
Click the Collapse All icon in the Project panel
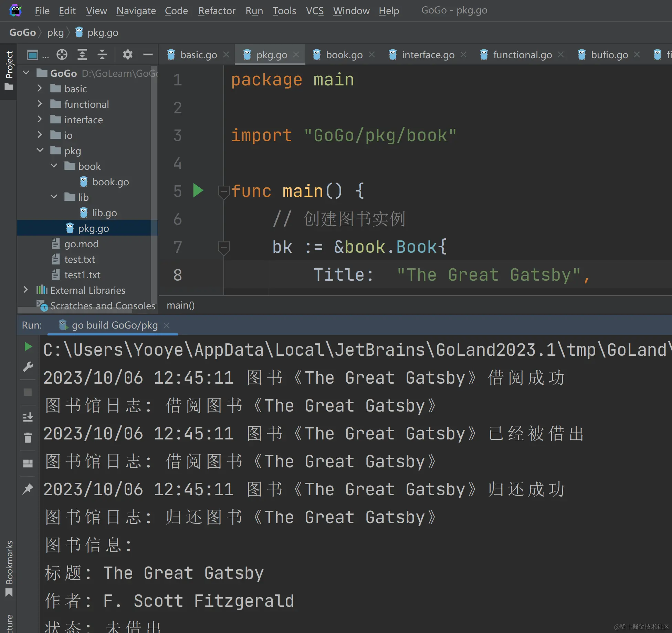tap(102, 54)
